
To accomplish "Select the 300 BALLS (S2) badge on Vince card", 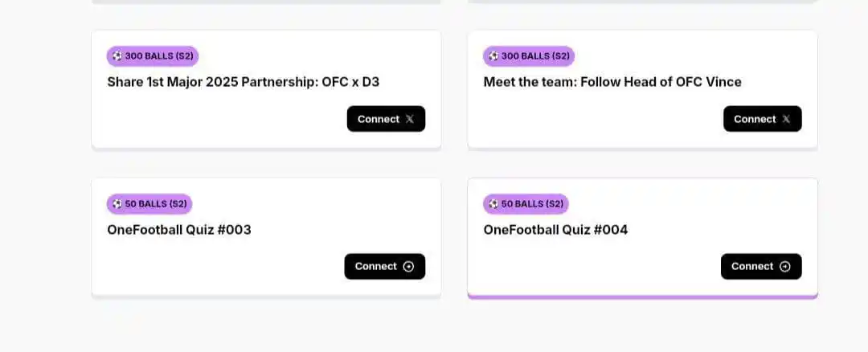I will click(x=529, y=56).
